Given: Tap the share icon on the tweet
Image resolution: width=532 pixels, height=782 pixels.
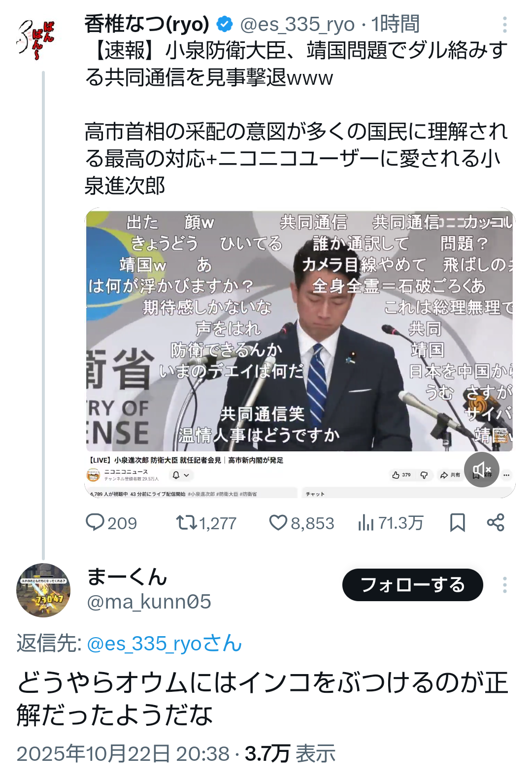Looking at the screenshot, I should pos(495,522).
